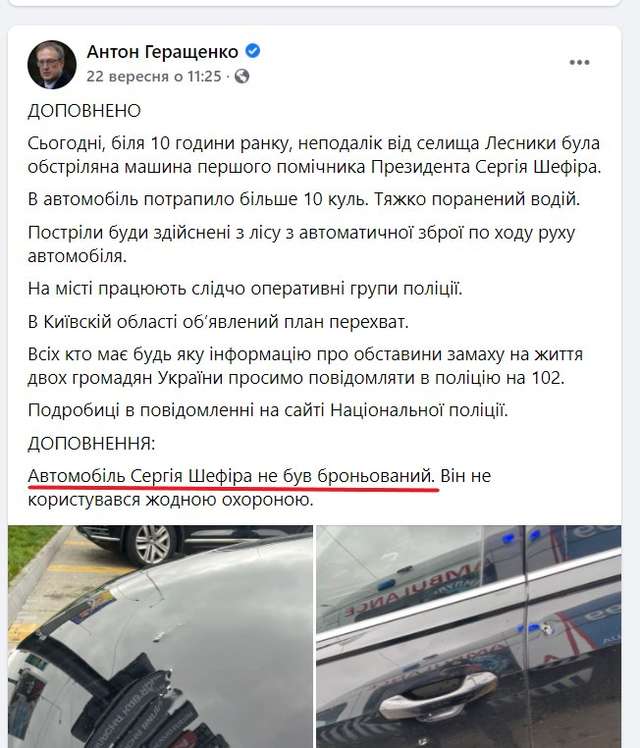
Task: Click the sentence about слідчо оперативні групи
Action: click(245, 289)
